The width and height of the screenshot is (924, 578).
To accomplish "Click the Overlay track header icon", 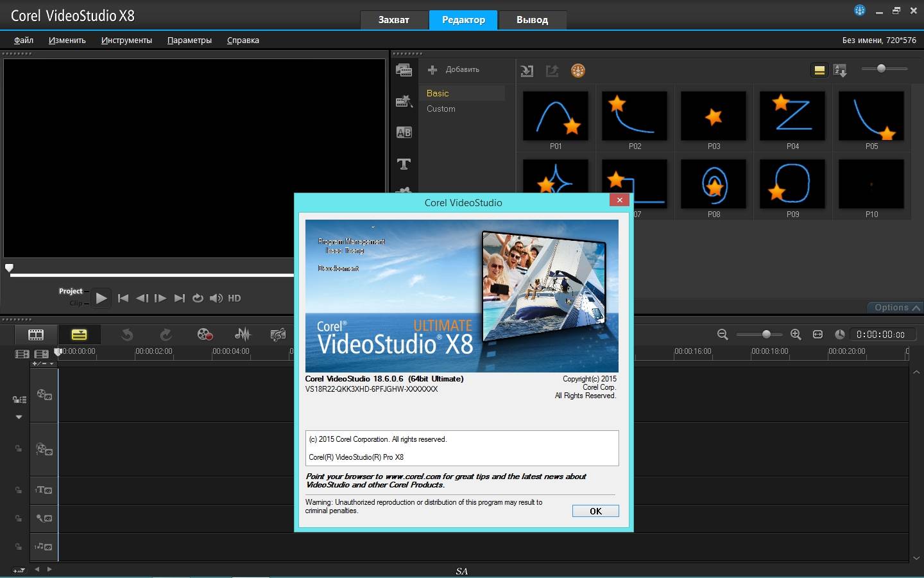I will coord(44,449).
